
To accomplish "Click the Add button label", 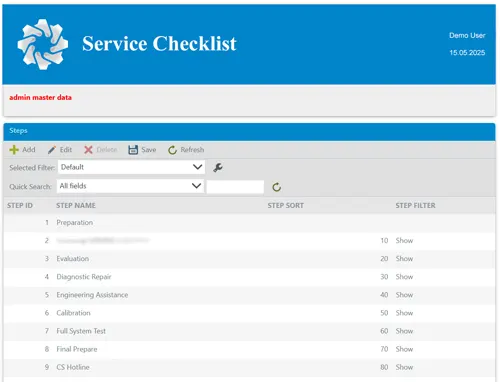I will 29,150.
